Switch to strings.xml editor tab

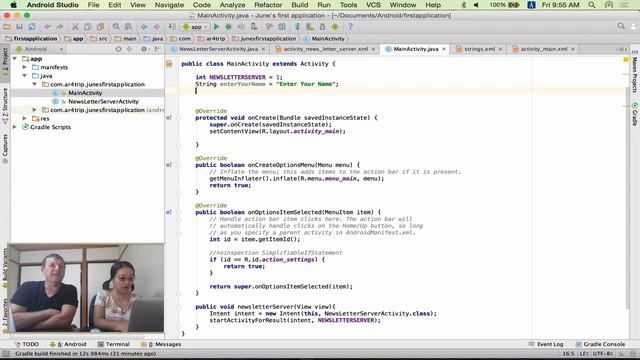click(479, 49)
